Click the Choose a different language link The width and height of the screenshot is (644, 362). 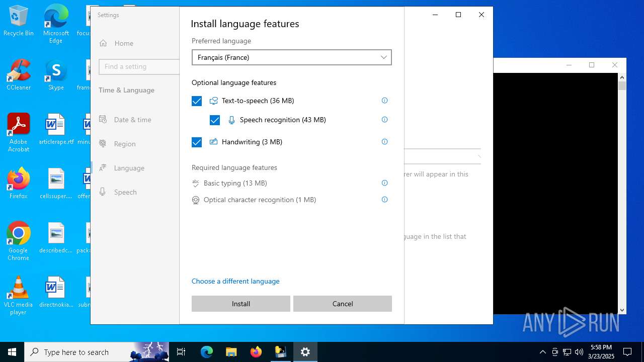coord(235,281)
